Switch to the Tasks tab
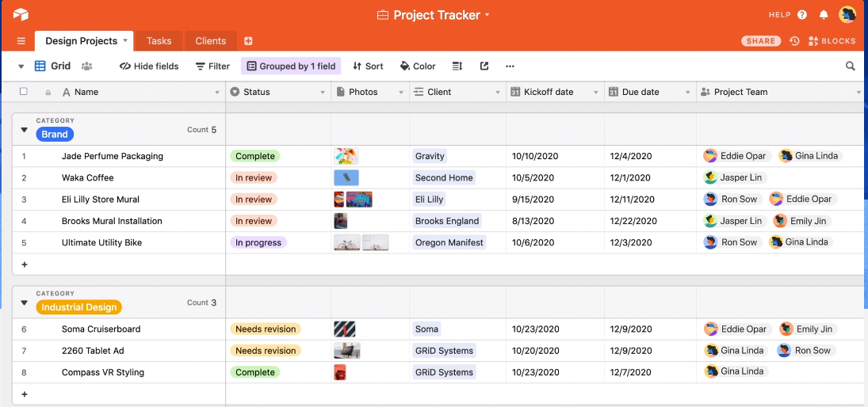 pos(159,41)
